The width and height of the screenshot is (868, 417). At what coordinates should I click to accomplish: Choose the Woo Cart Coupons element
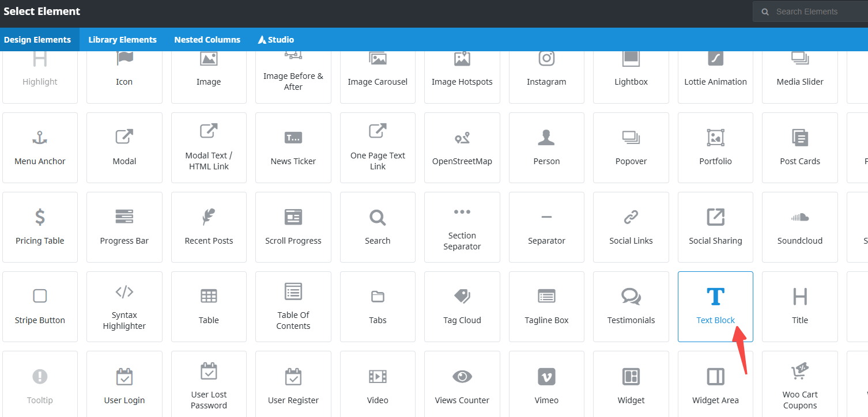[799, 386]
